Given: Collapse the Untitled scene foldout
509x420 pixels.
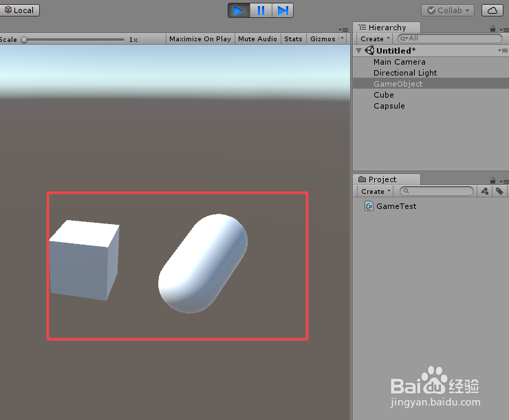Looking at the screenshot, I should click(x=358, y=51).
